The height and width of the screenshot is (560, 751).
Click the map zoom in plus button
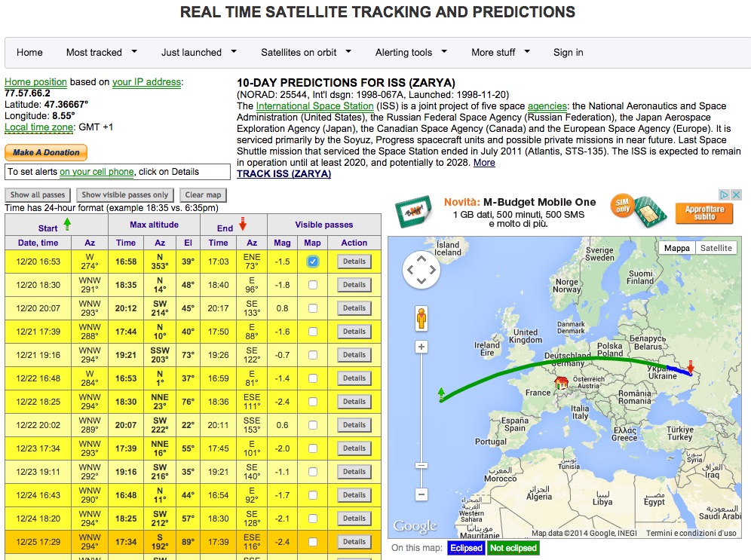point(421,347)
